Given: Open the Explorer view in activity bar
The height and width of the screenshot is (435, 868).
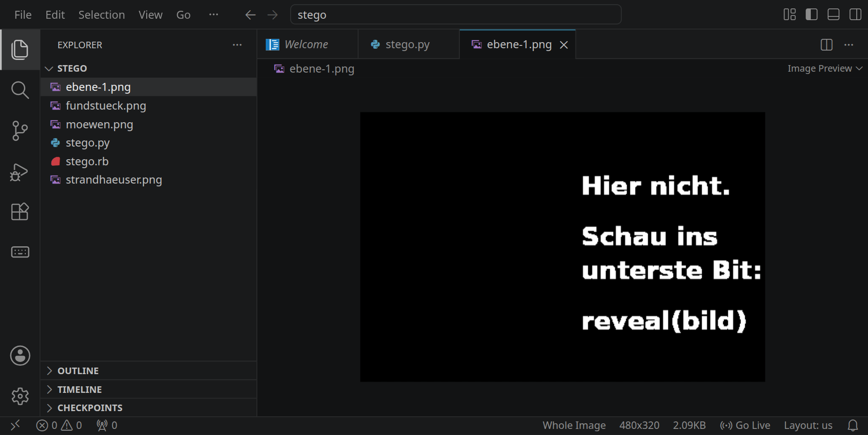Looking at the screenshot, I should tap(20, 50).
